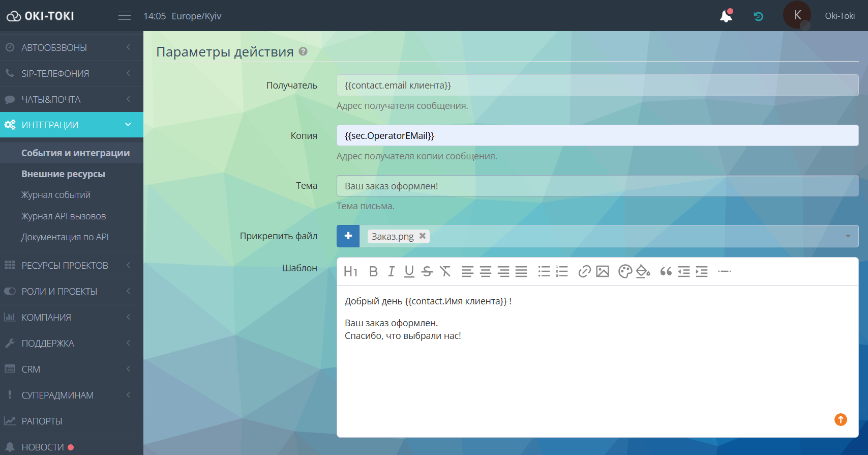The image size is (868, 455).
Task: Expand the SIP-ТЕЛЕФОНИЯ menu section
Action: (72, 73)
